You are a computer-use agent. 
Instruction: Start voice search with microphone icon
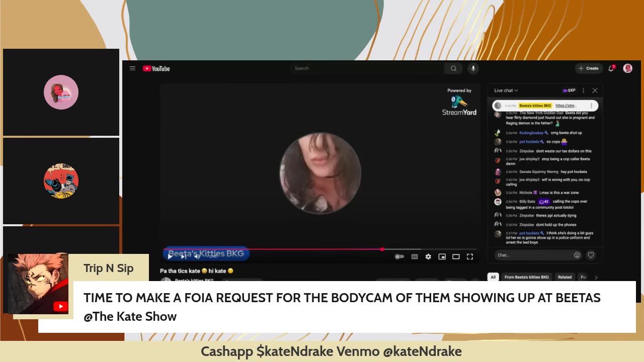point(473,68)
